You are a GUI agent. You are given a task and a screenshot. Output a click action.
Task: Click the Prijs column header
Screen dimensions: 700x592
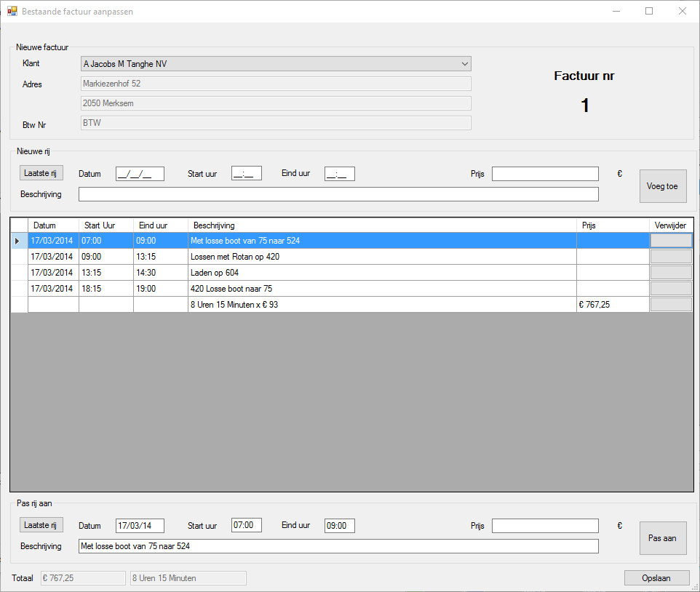point(612,225)
